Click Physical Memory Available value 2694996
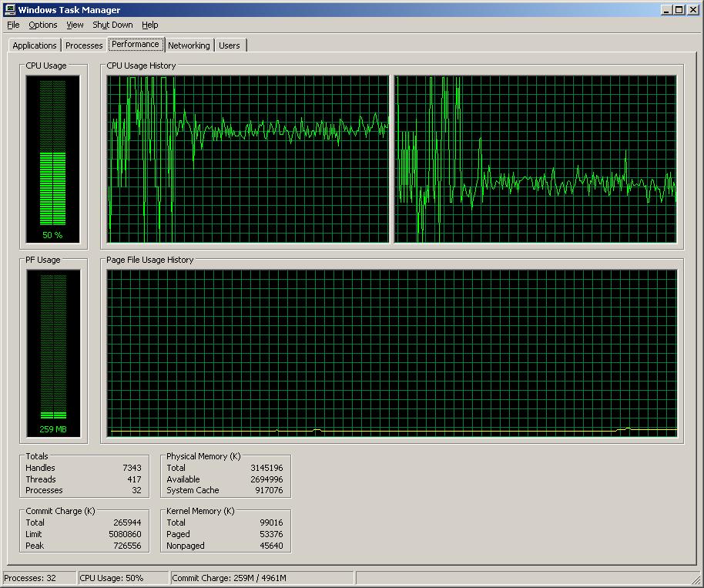Viewport: 704px width, 588px height. click(267, 479)
